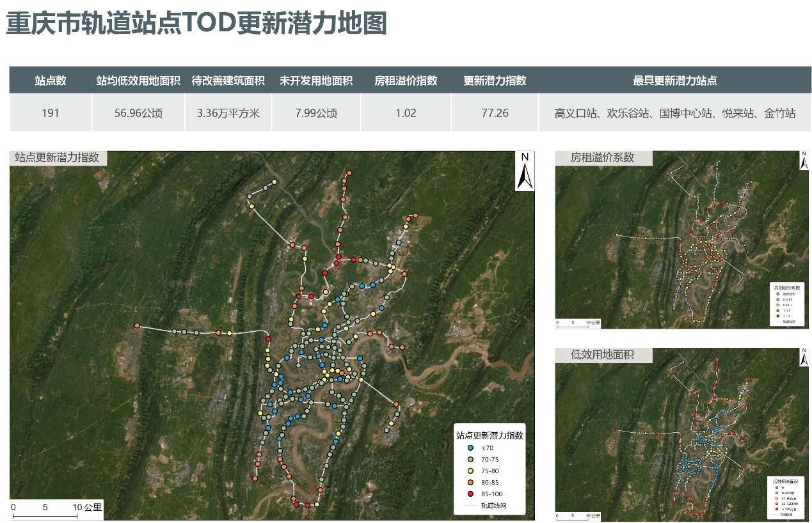Screen dimensions: 812x523
Task: Select the 1.02 rent premium value
Action: point(406,113)
